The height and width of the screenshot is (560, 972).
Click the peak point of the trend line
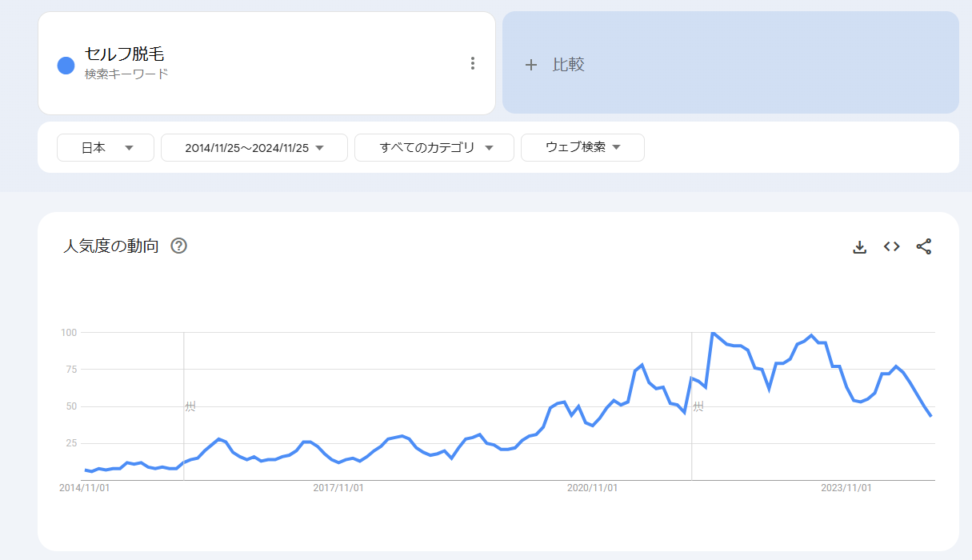(x=712, y=332)
